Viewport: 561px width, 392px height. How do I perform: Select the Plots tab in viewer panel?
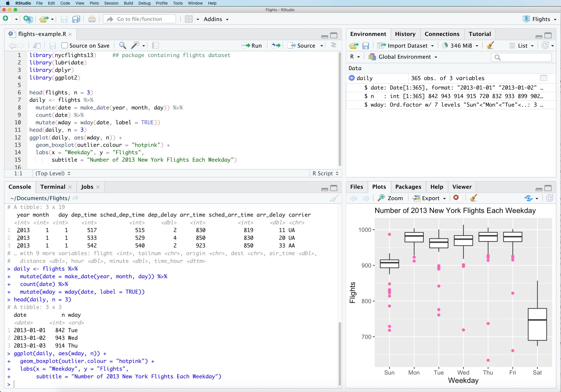tap(379, 187)
